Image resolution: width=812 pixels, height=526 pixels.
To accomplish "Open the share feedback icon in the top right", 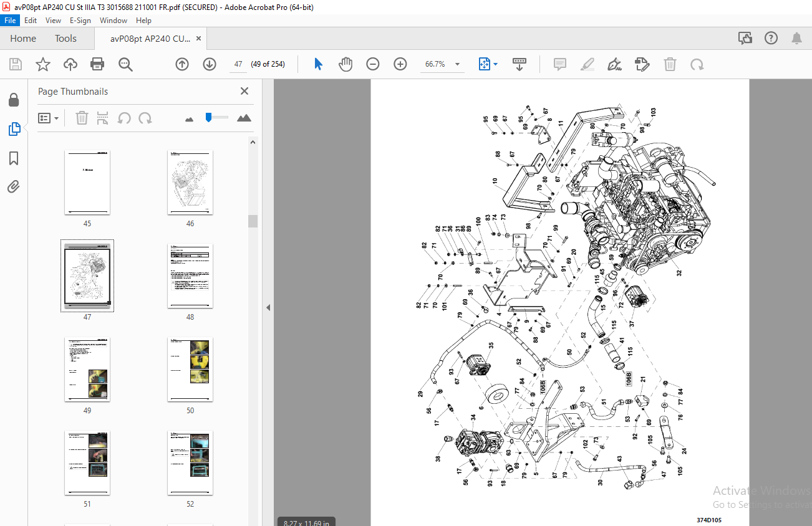I will coord(745,39).
